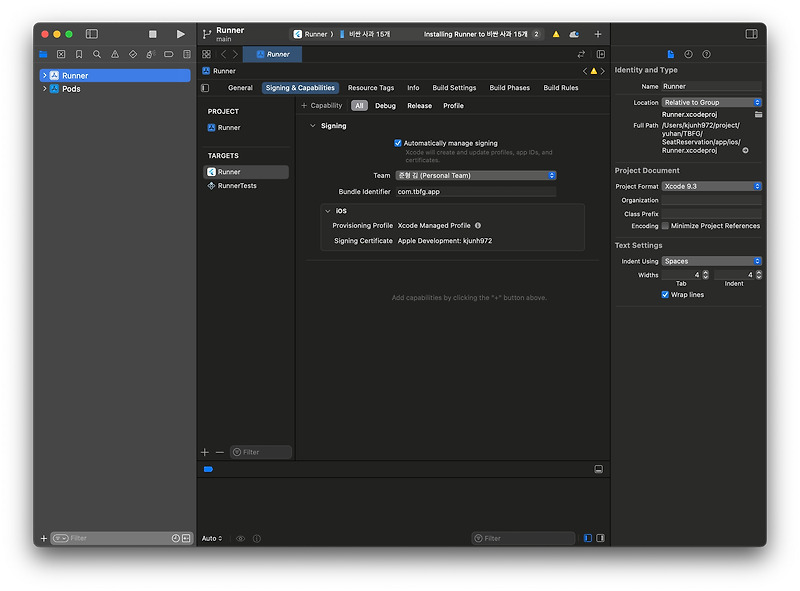Screen dimensions: 800x591
Task: Open the test navigator diamond icon
Action: click(133, 54)
